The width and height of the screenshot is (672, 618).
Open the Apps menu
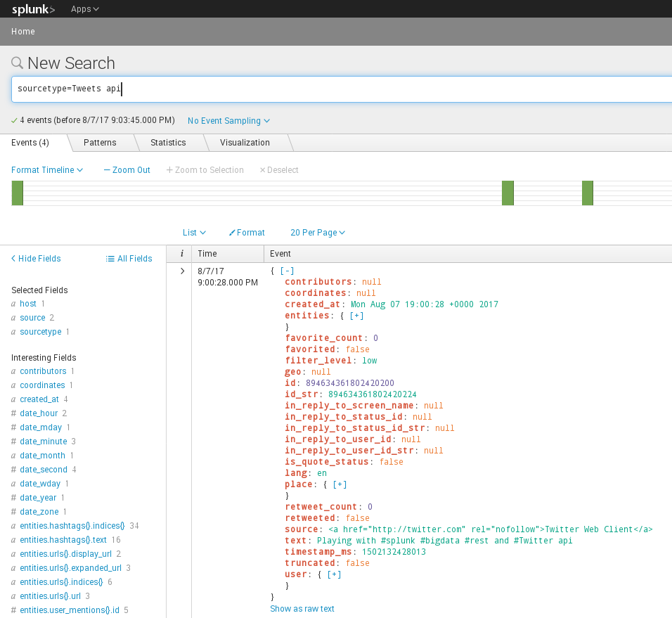coord(84,8)
